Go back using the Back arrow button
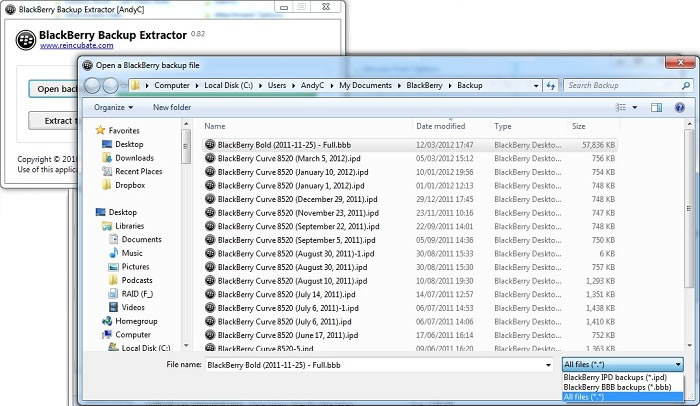 [92, 85]
